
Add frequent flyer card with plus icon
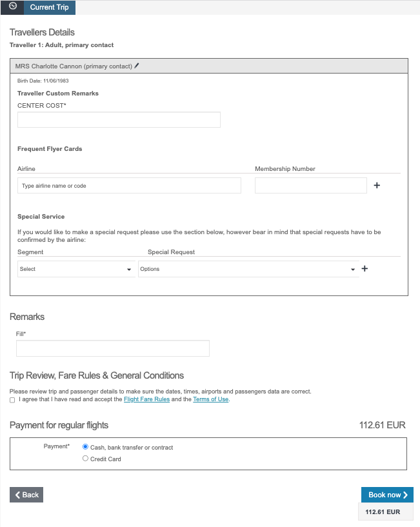[377, 186]
